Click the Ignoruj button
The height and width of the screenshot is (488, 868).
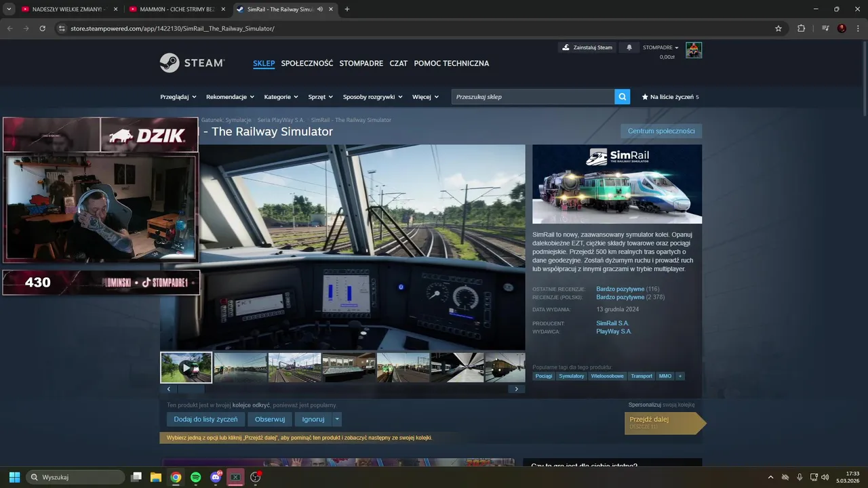point(313,419)
